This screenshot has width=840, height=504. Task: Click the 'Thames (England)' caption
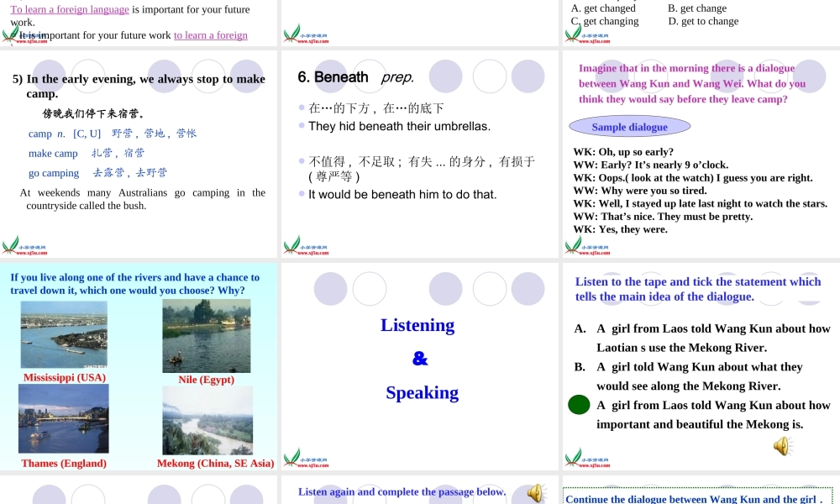pos(64,464)
